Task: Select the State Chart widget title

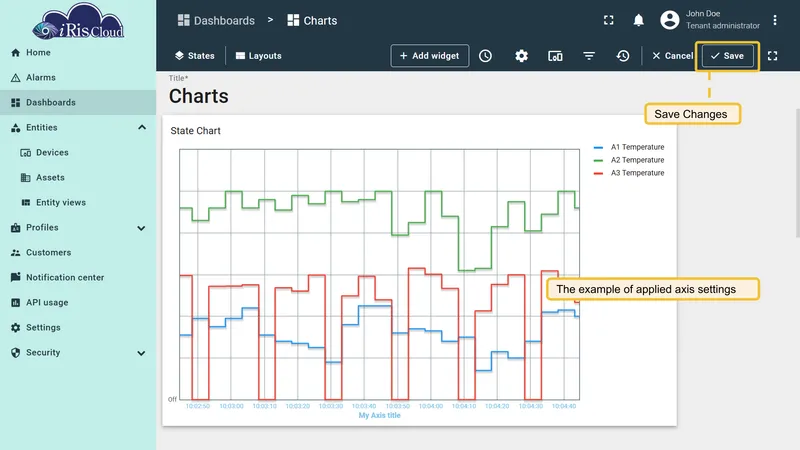Action: tap(195, 131)
